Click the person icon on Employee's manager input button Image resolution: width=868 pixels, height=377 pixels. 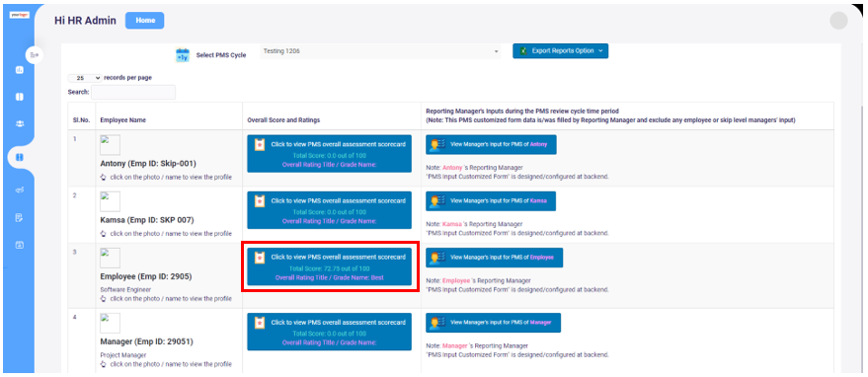coord(437,258)
